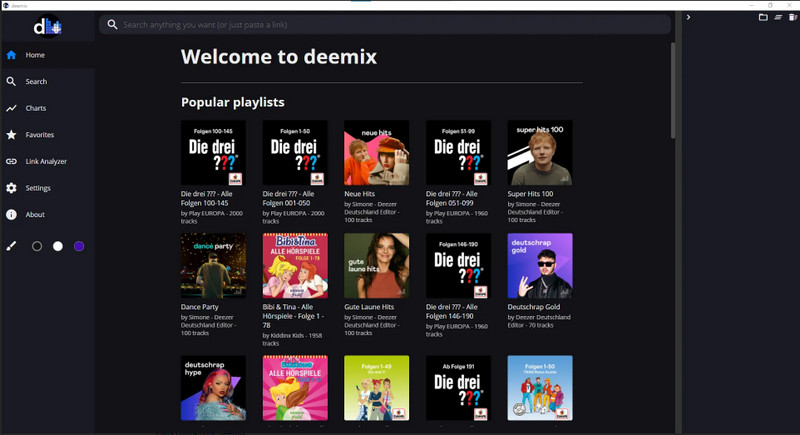Open the Die drei ??? Folgen 1-50 cover
800x435 pixels.
point(295,152)
